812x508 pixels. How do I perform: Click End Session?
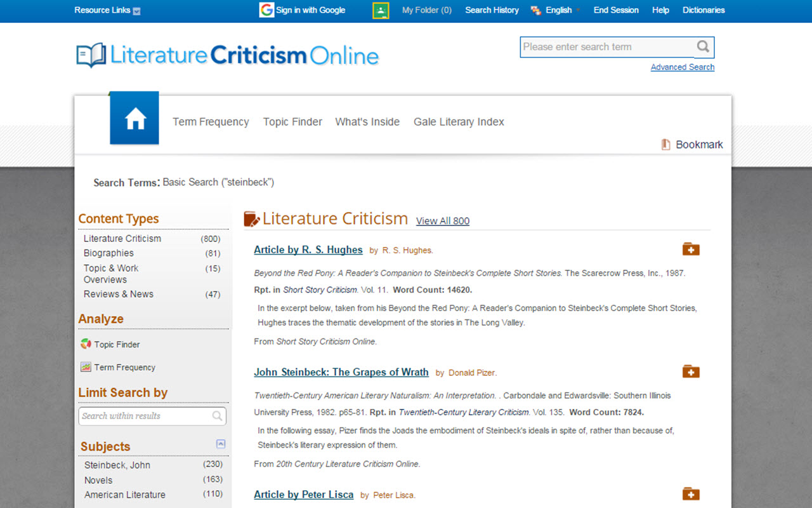616,10
